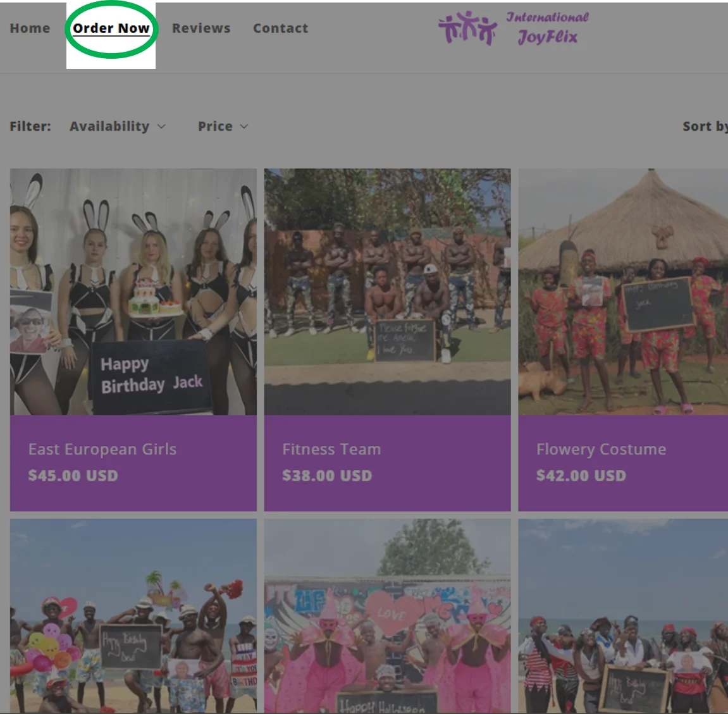This screenshot has width=728, height=714.
Task: Click the International JoyFlix logo
Action: [x=514, y=28]
